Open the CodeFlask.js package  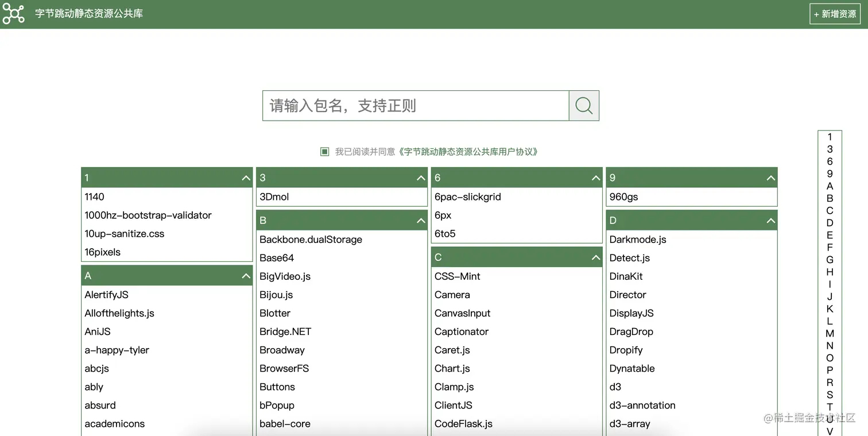[464, 424]
